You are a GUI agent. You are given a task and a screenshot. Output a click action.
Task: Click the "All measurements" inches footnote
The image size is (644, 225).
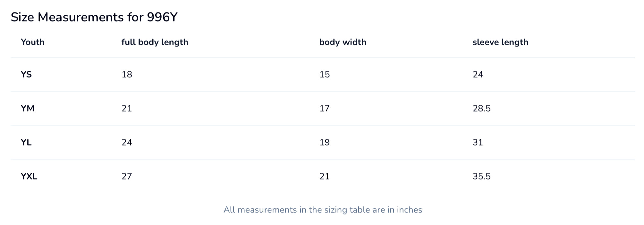[x=323, y=210]
